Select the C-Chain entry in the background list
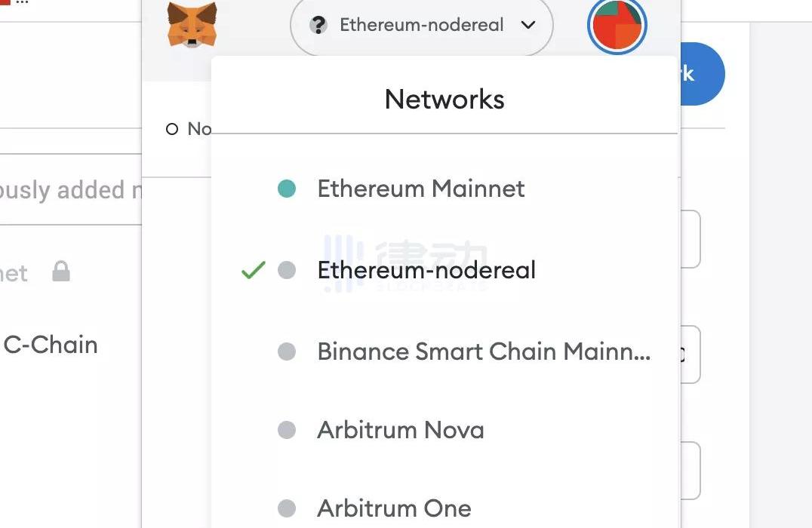 click(x=51, y=345)
